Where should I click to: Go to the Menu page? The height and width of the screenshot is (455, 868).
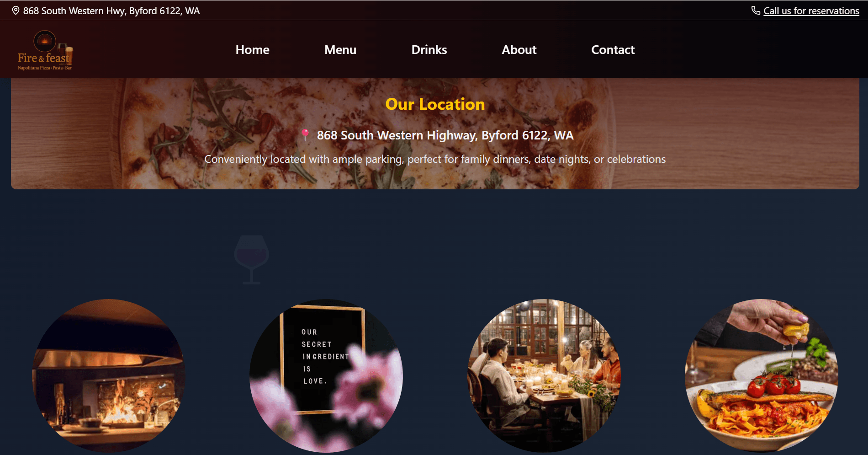340,49
